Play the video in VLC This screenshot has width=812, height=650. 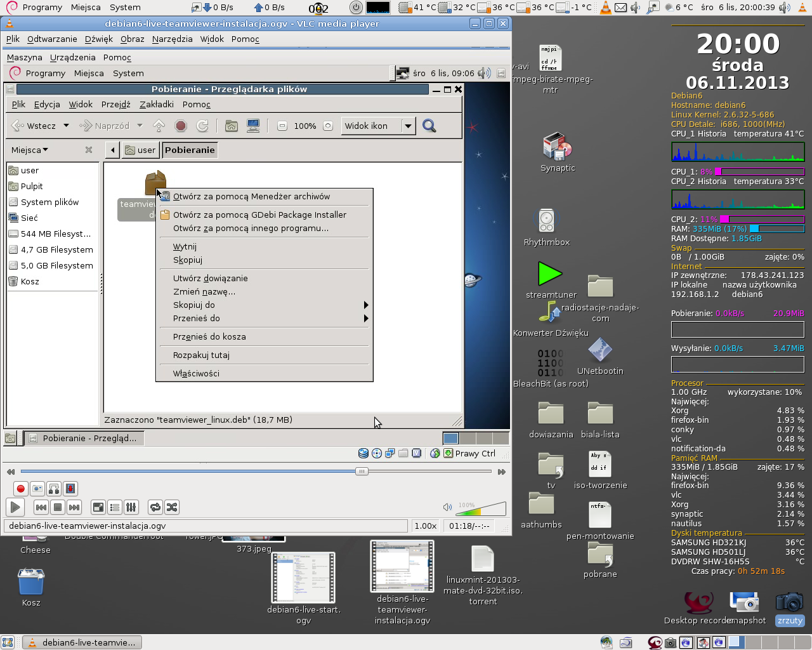point(15,507)
